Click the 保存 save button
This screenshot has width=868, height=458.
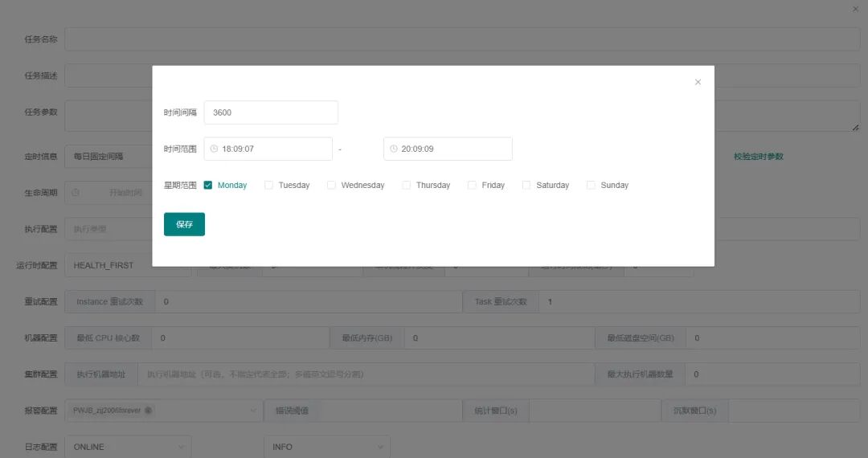(184, 224)
